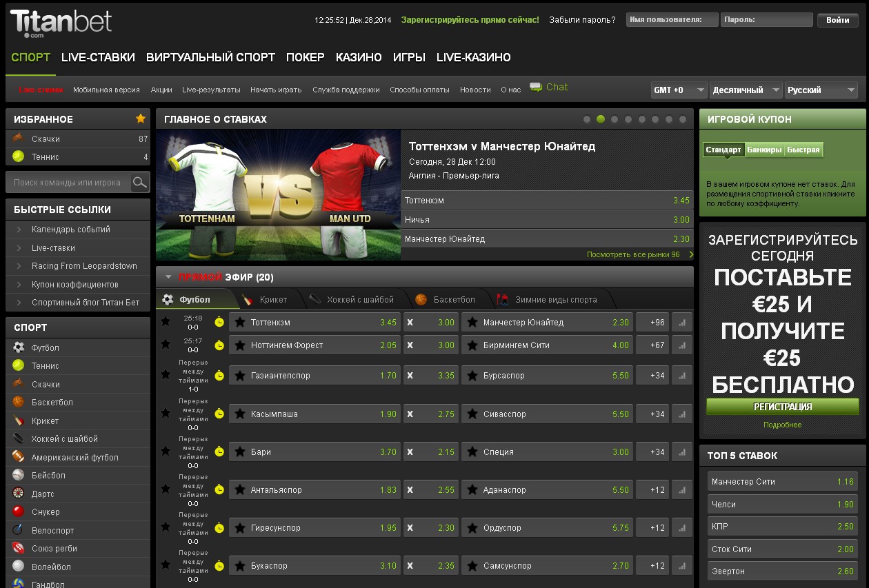Favorite the Касымпаша match with the leftmost star

point(166,412)
